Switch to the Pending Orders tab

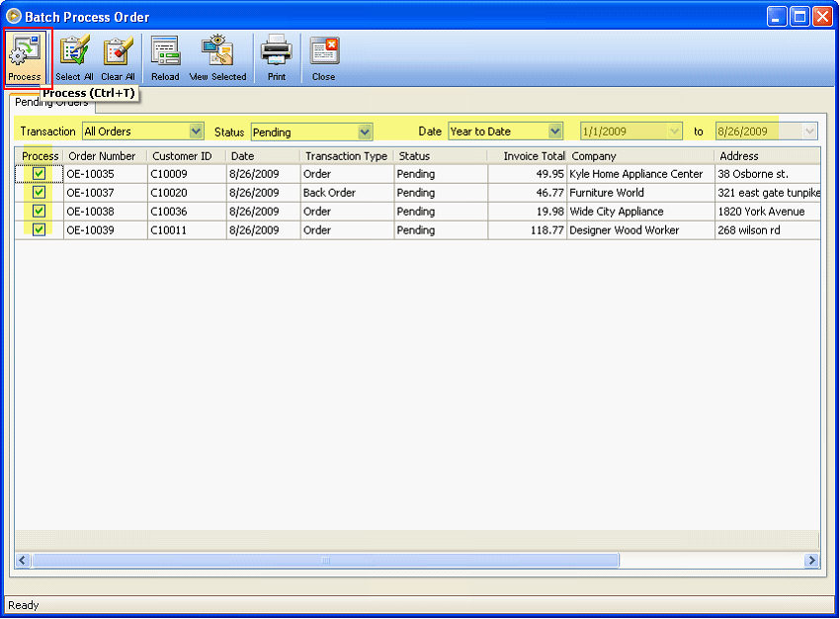51,102
